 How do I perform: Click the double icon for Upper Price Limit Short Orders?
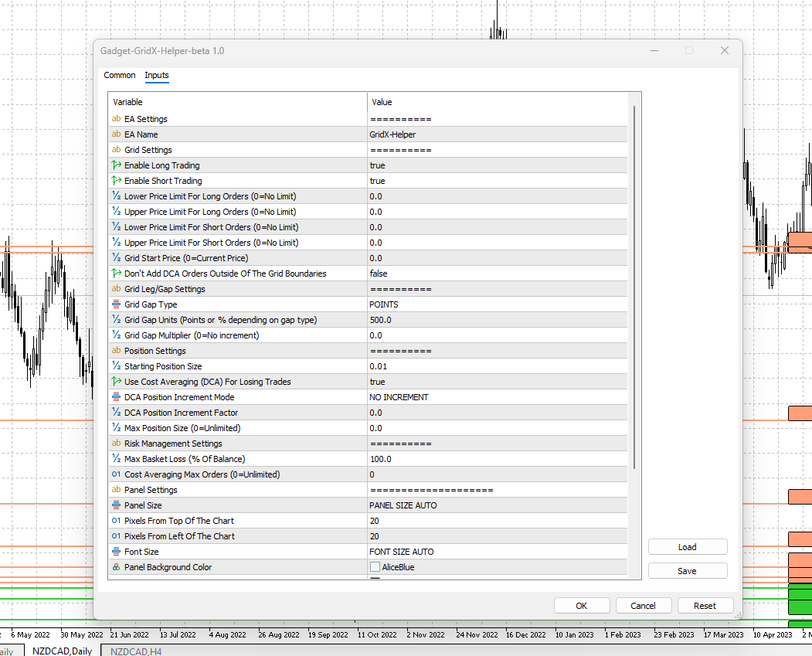click(x=117, y=243)
